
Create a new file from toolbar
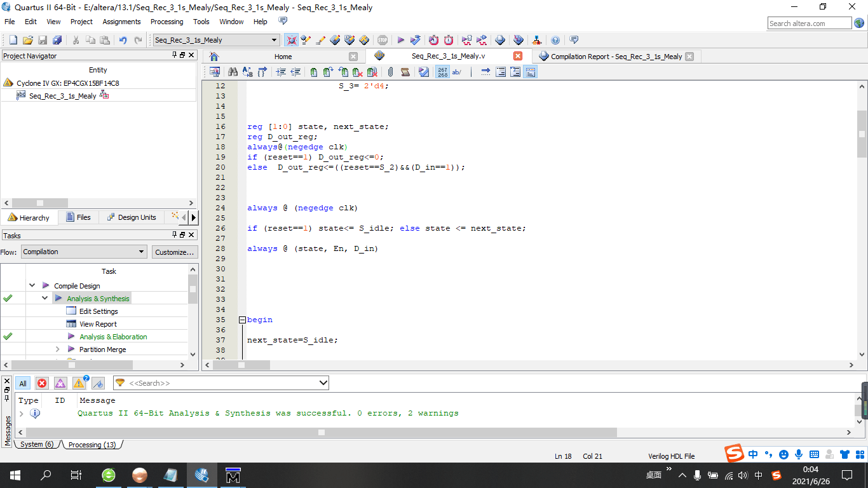coord(13,40)
